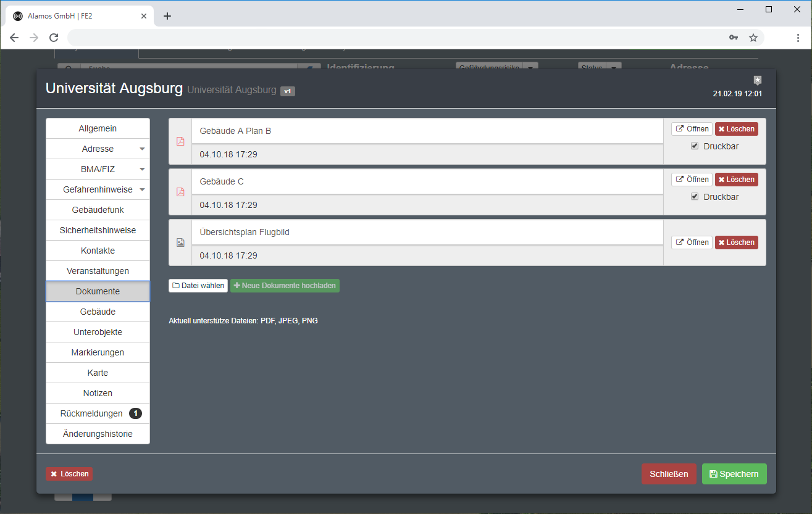Viewport: 812px width, 514px height.
Task: Delete the object via bottom-left Löschen button
Action: (69, 474)
